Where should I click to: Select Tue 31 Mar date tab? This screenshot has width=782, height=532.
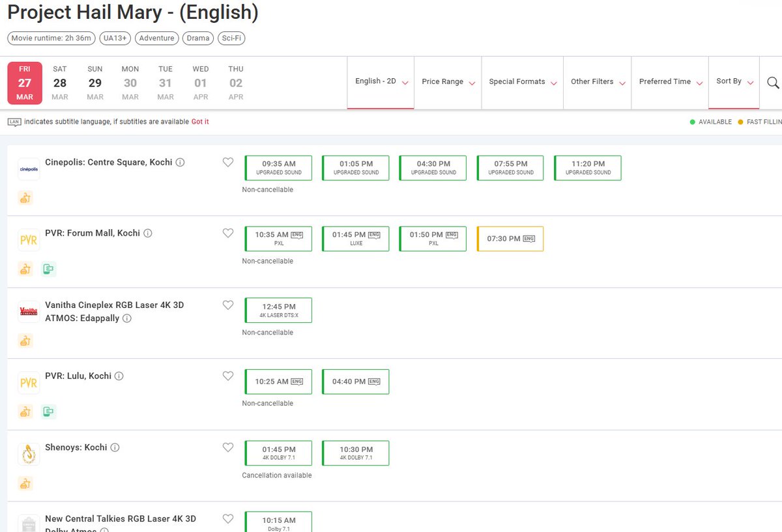click(x=166, y=83)
